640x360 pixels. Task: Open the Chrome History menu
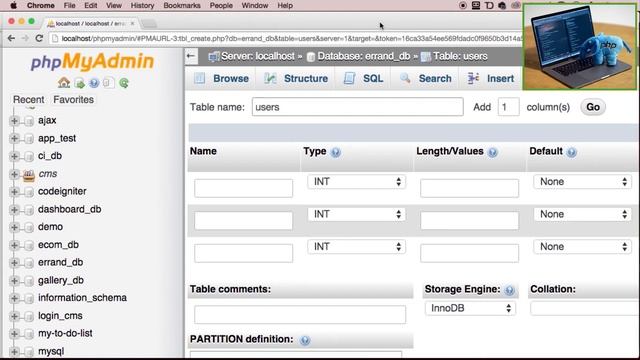point(142,6)
